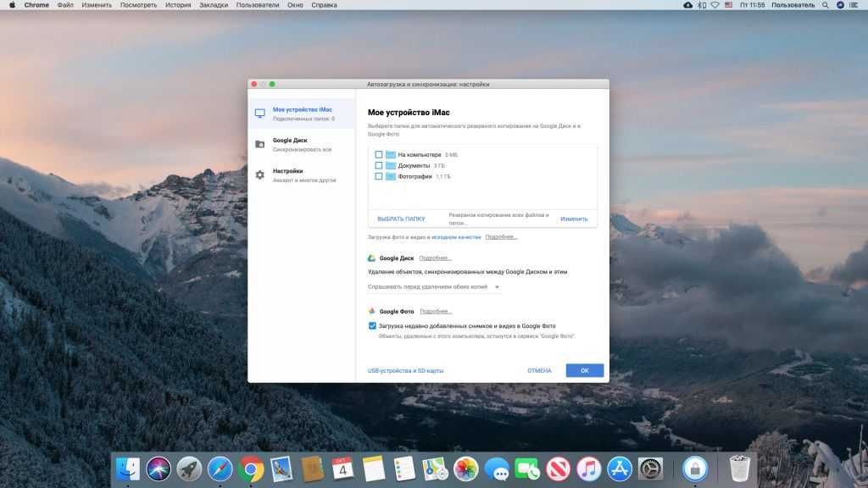The width and height of the screenshot is (868, 488).
Task: Click the Google Drive triangle logo
Action: [371, 258]
